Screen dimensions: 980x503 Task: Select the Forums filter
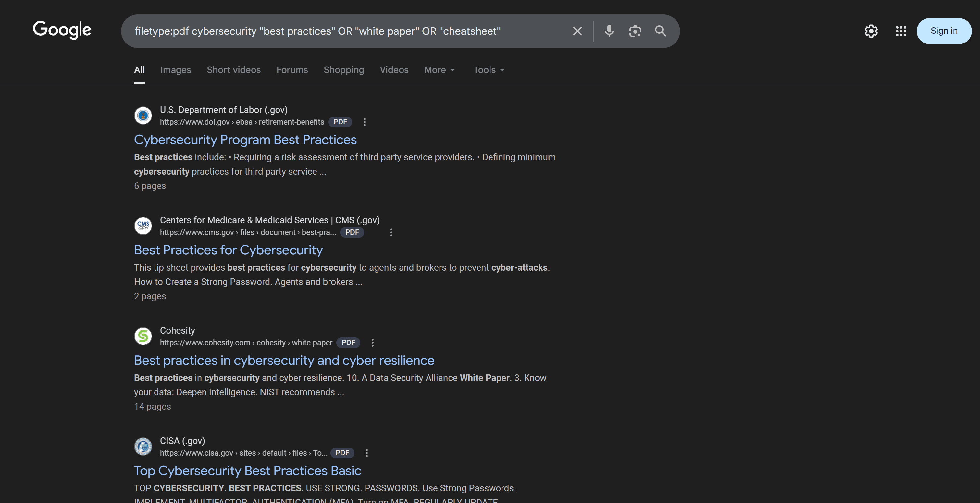(292, 70)
